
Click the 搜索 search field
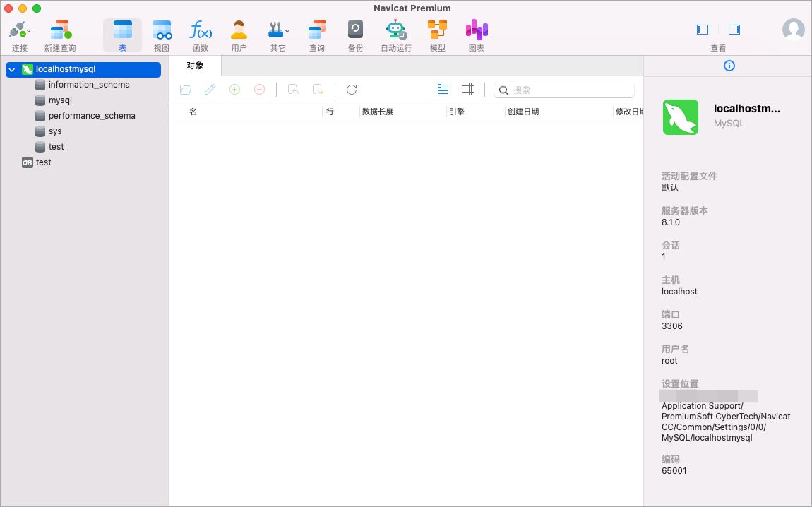coord(564,90)
